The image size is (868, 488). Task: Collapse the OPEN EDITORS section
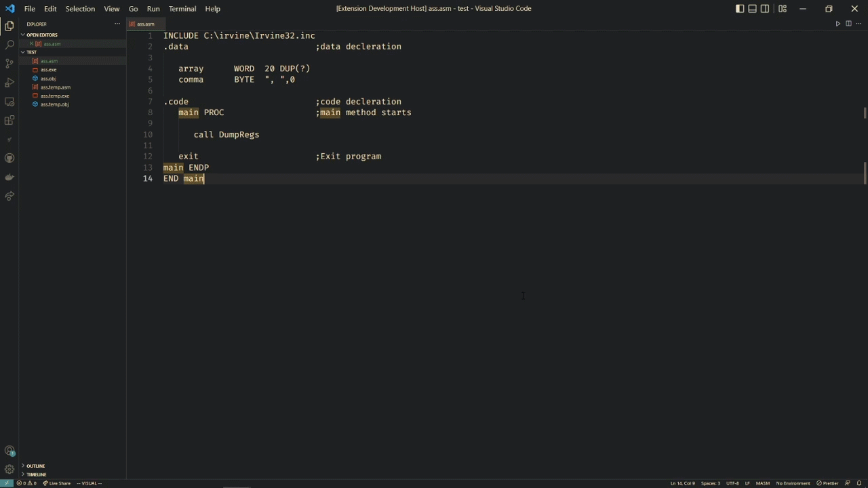(41, 35)
